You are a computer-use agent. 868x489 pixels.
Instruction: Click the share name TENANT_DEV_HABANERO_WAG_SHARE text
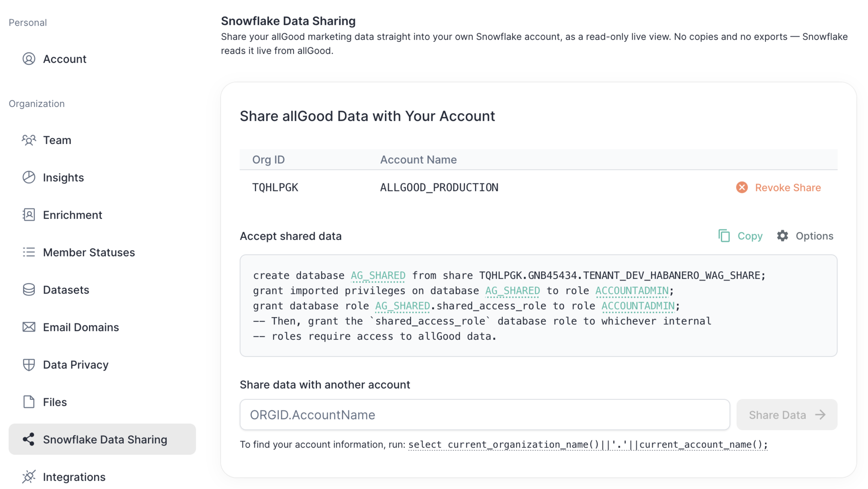[671, 275]
